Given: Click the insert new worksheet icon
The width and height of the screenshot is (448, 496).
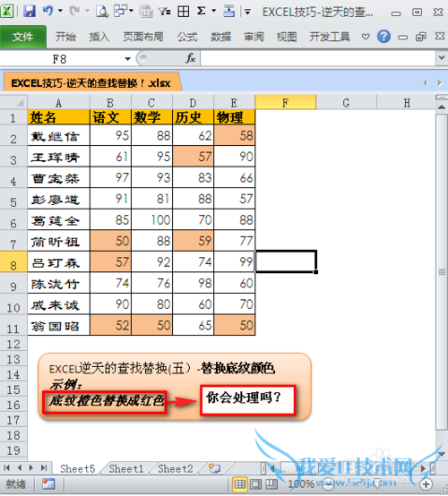Looking at the screenshot, I should pos(215,468).
